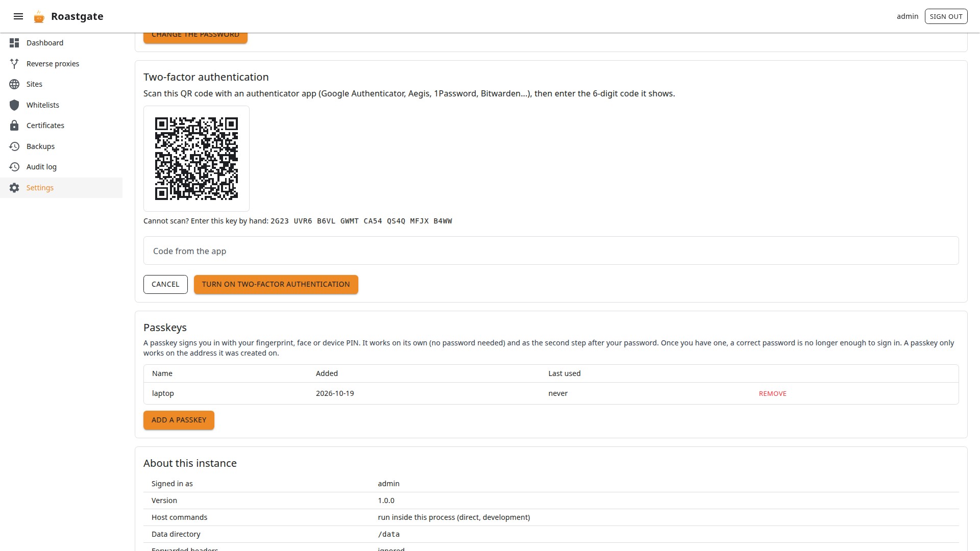Focus the Code from the app field

click(x=551, y=251)
